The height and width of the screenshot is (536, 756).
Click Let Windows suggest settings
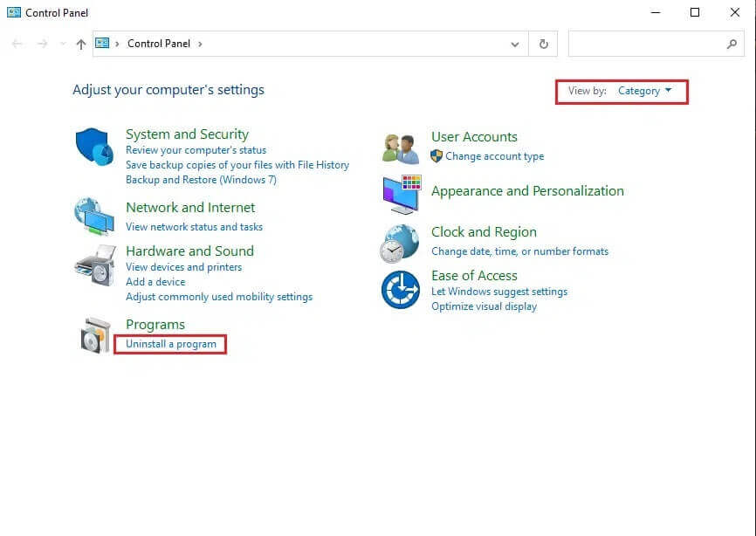[x=499, y=292]
